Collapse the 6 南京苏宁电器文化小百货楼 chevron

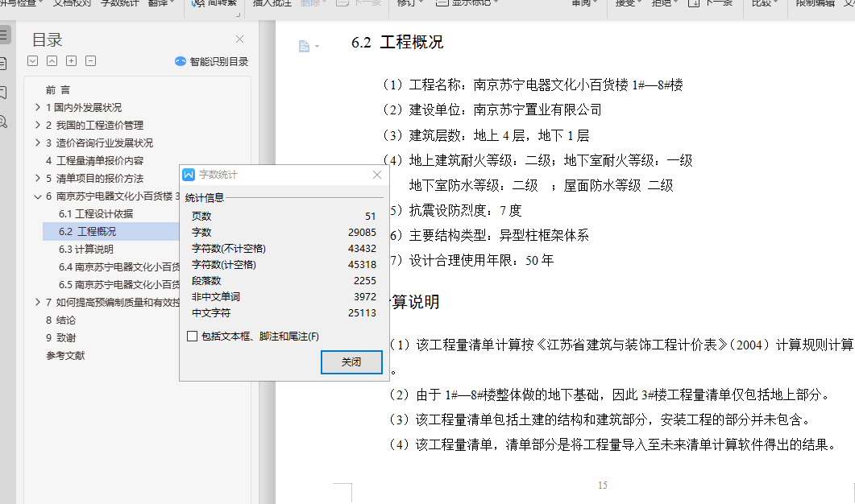tap(38, 196)
